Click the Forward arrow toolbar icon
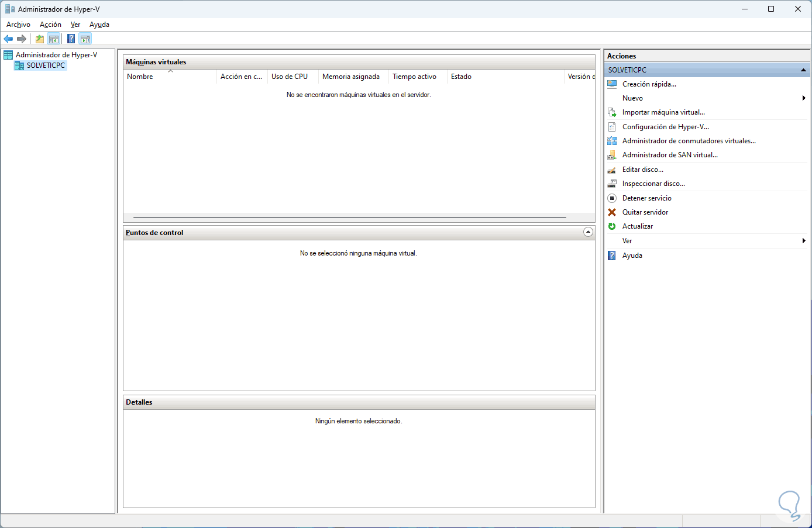Image resolution: width=812 pixels, height=528 pixels. point(22,39)
